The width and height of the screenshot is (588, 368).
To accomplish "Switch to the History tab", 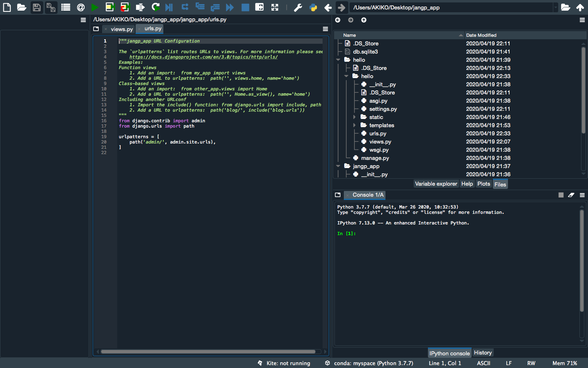I will 483,352.
